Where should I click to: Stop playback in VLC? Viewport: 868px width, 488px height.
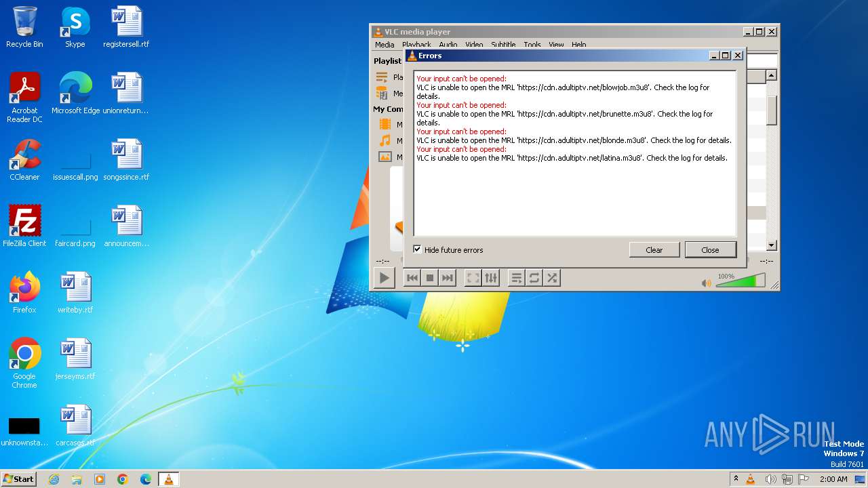pyautogui.click(x=430, y=277)
